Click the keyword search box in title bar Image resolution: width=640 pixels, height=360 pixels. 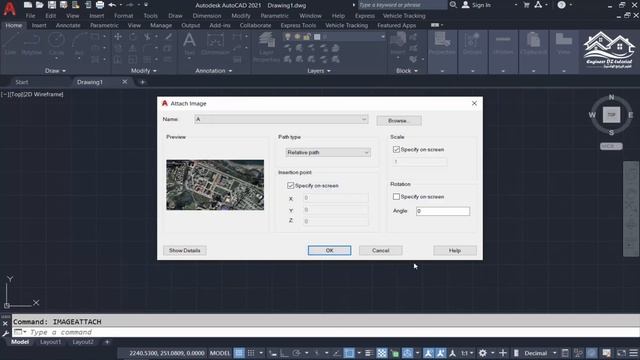402,5
